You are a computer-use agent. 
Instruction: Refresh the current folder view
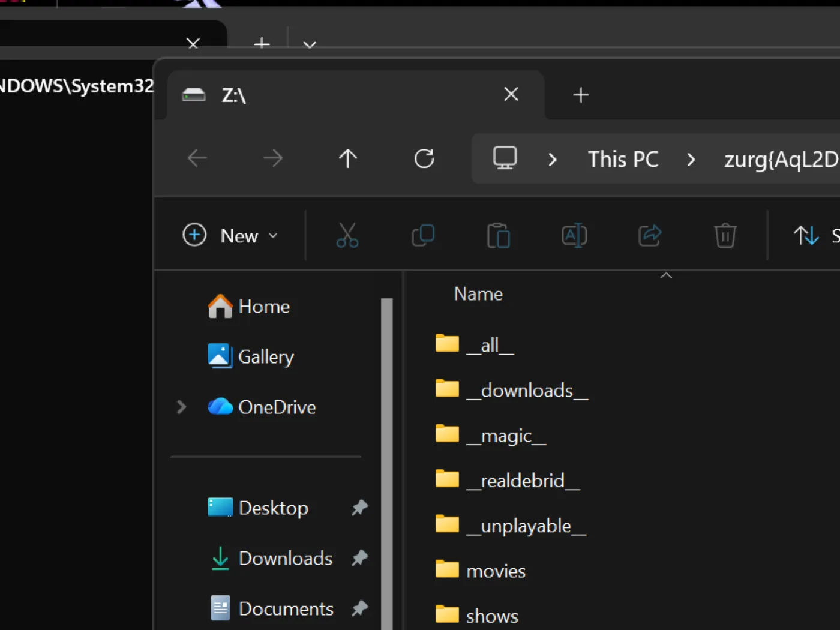tap(424, 158)
